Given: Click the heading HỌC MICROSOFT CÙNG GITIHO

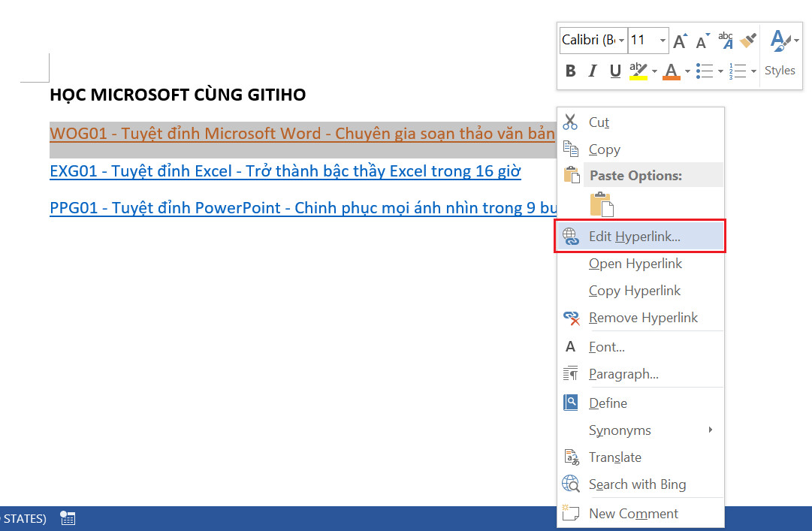Looking at the screenshot, I should [177, 95].
